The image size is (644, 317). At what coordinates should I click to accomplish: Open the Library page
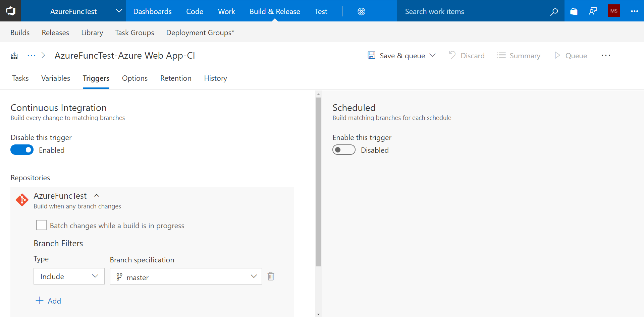click(x=92, y=33)
